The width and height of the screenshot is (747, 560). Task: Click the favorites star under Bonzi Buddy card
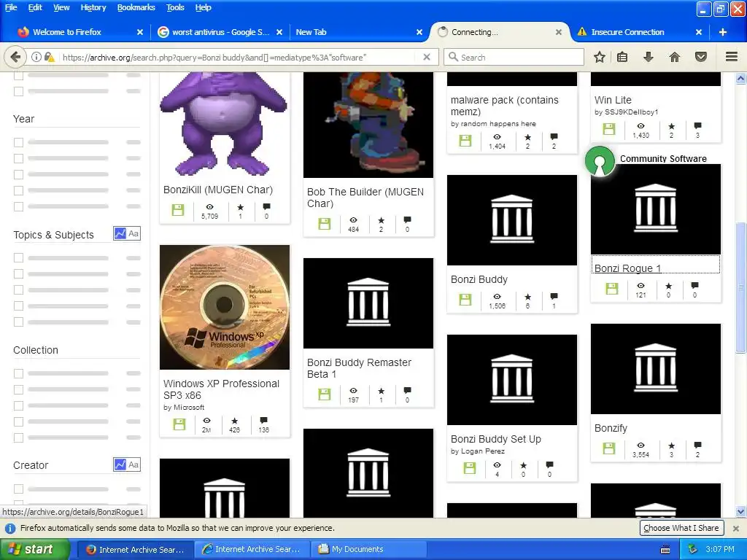coord(527,297)
